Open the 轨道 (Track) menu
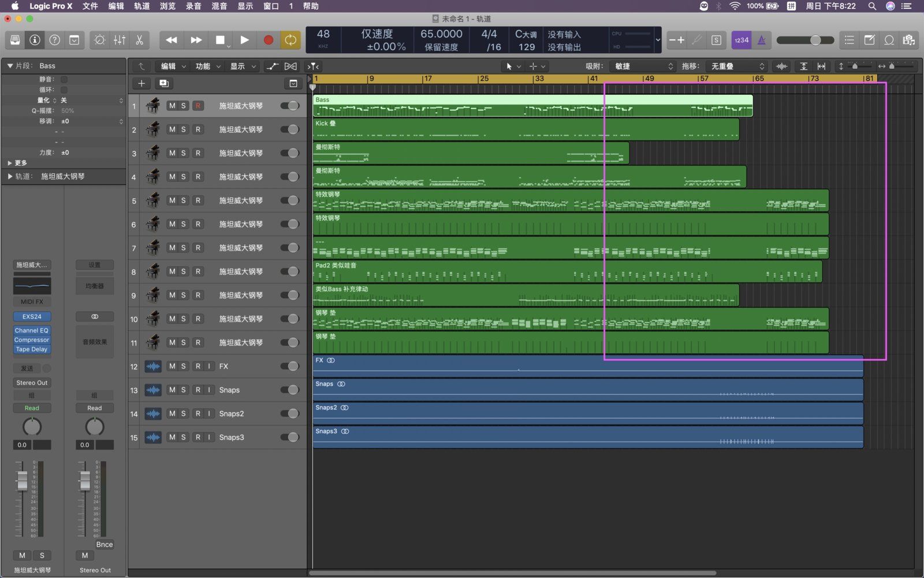The image size is (924, 578). (x=141, y=6)
